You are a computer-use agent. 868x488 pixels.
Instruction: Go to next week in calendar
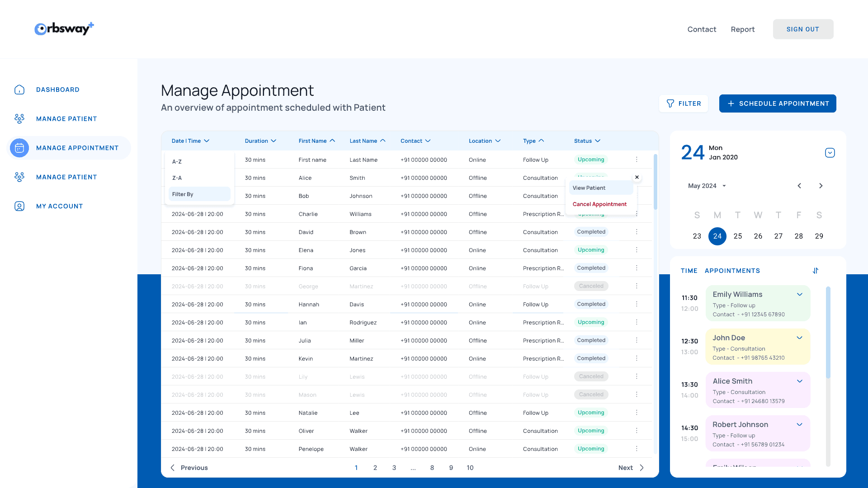821,186
